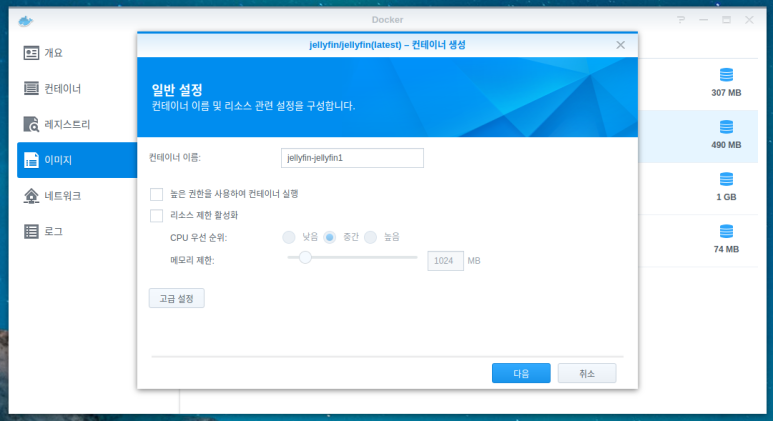Click the 취소 cancel button
The height and width of the screenshot is (421, 773).
[587, 373]
